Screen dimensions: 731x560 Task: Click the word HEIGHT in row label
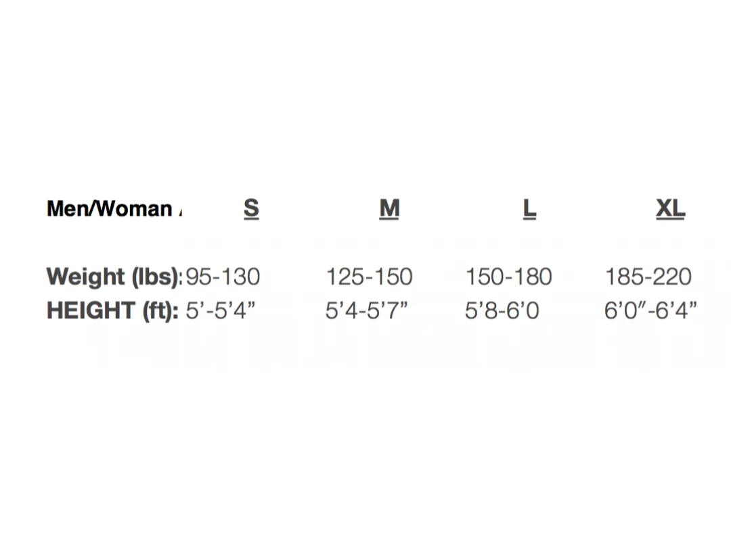pos(91,310)
